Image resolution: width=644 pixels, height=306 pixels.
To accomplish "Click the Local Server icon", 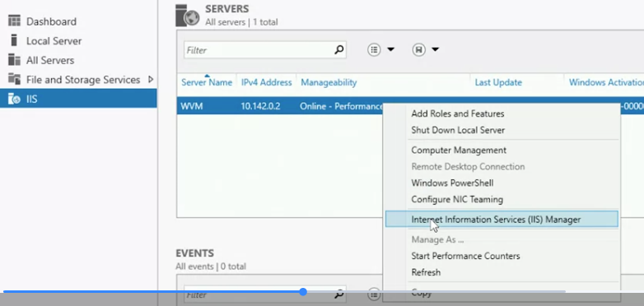I will (14, 40).
